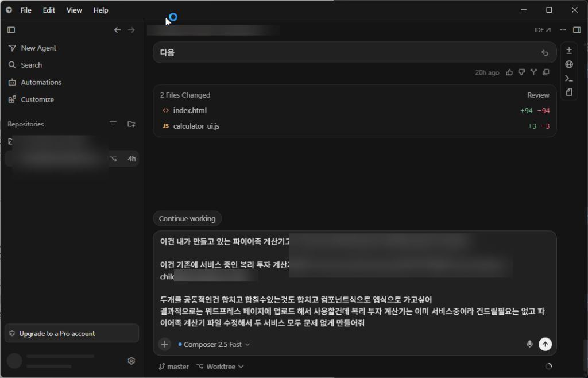Screen dimensions: 588x378
Task: Copy the response with the copy icon
Action: point(546,72)
